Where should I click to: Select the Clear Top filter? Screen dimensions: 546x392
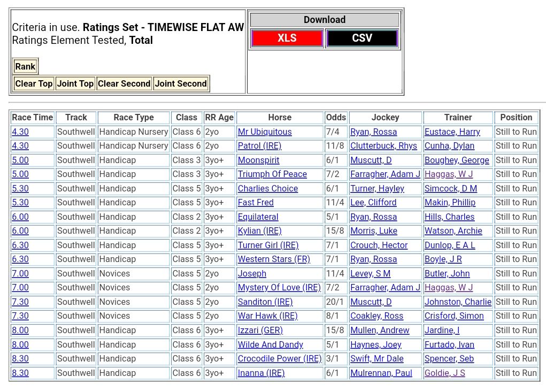click(x=34, y=83)
